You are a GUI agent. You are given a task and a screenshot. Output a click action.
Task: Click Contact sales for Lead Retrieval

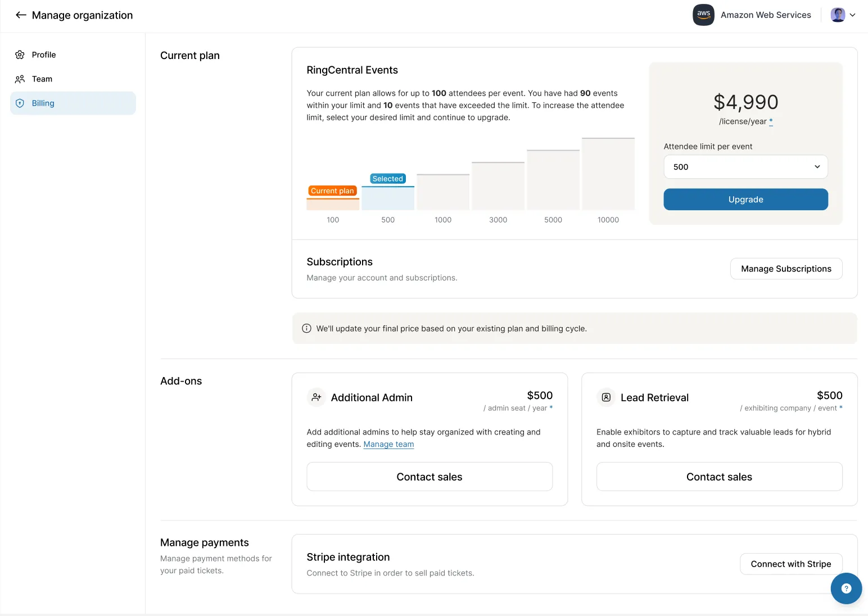click(719, 477)
